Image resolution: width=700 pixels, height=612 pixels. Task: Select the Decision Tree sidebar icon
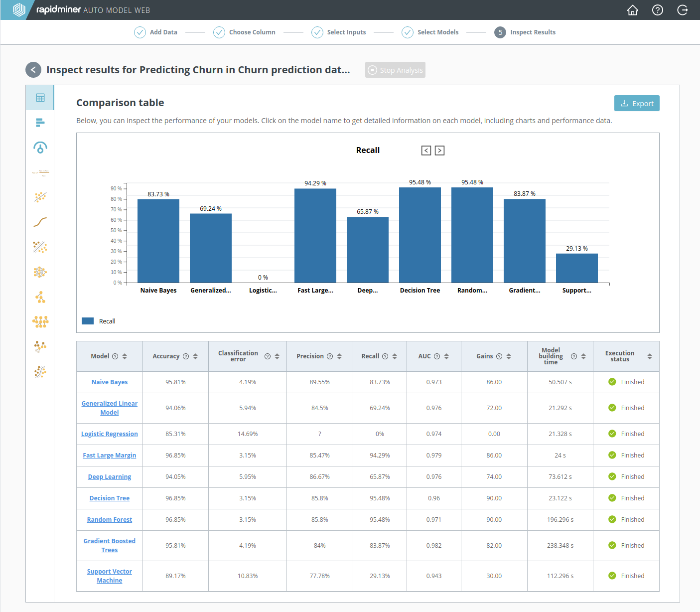(x=40, y=298)
